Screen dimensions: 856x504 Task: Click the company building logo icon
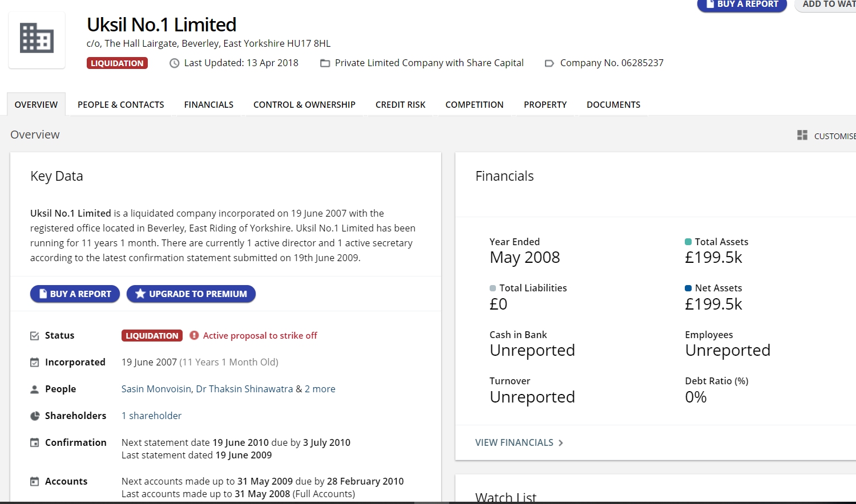point(37,39)
